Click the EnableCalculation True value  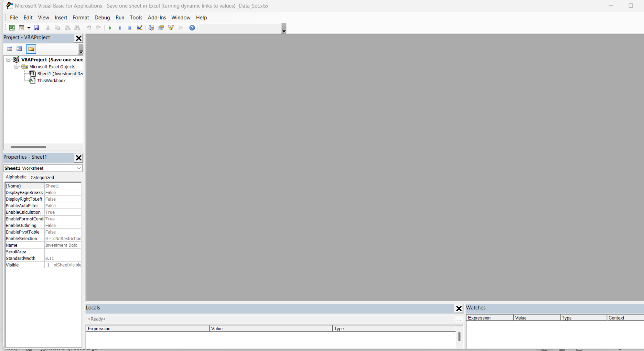coord(63,212)
